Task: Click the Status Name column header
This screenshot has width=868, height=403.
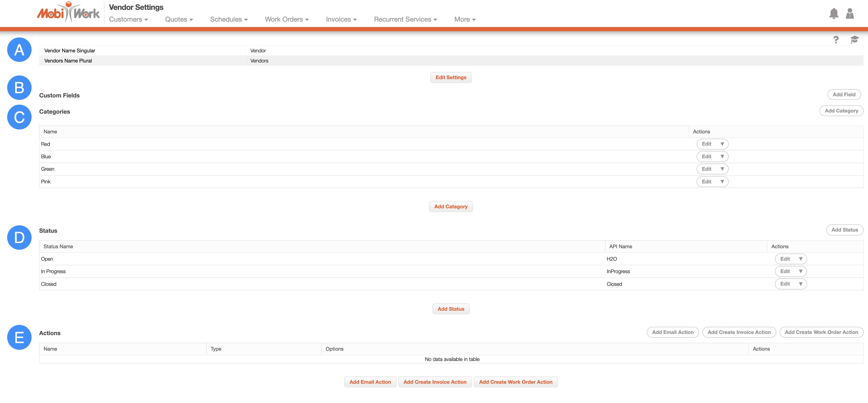Action: coord(58,247)
